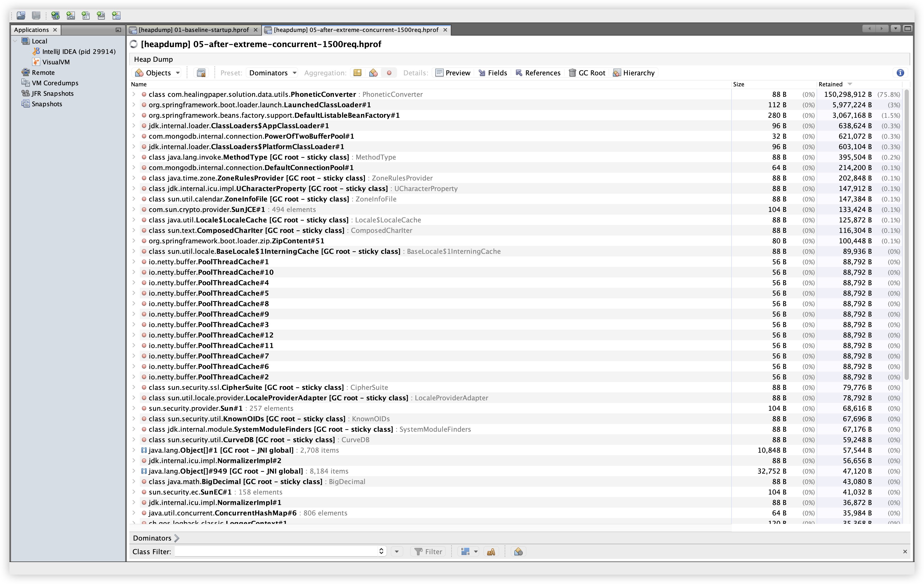Toggle match case filter button
Viewport: 924px width, 584px height.
click(x=491, y=551)
